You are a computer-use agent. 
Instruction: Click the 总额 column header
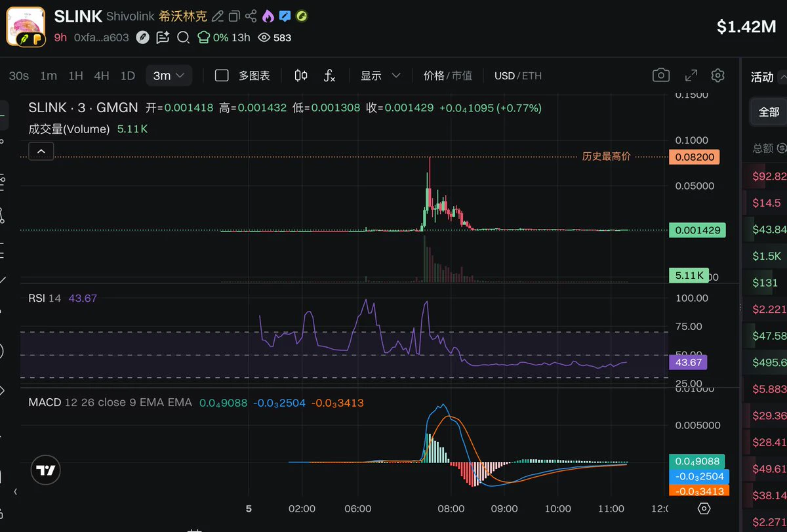pos(763,149)
